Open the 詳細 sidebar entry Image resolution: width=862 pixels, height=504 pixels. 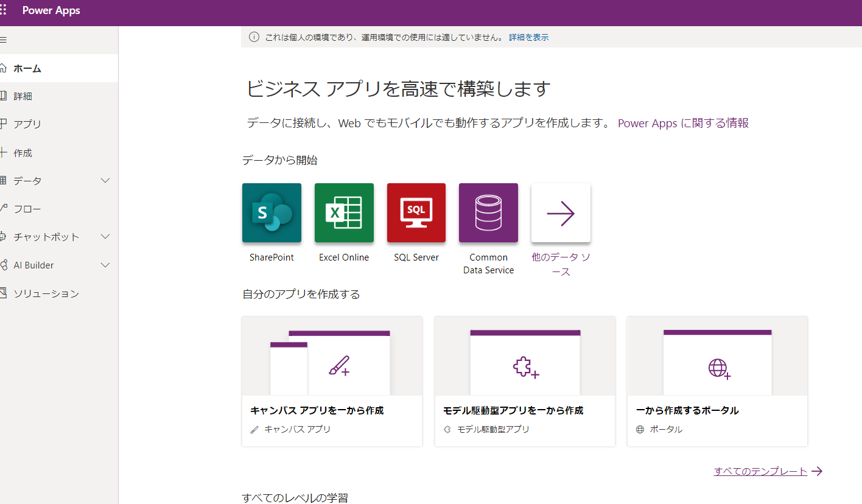pyautogui.click(x=26, y=96)
